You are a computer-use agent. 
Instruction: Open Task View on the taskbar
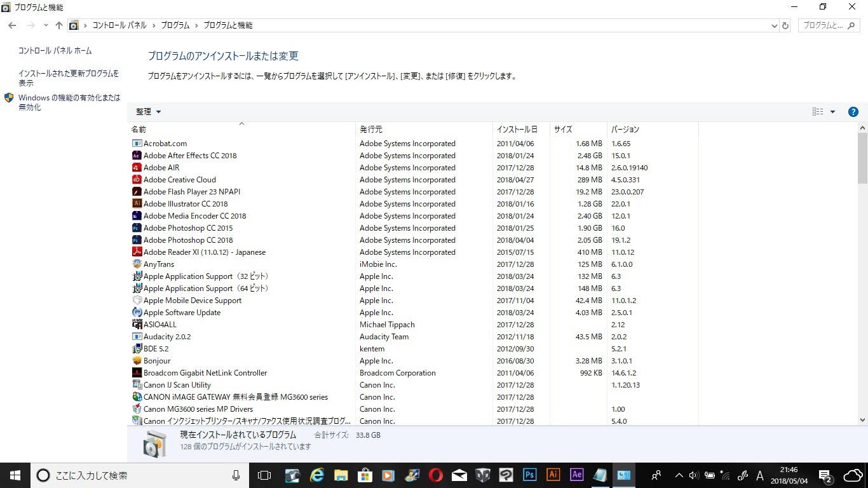[x=264, y=475]
